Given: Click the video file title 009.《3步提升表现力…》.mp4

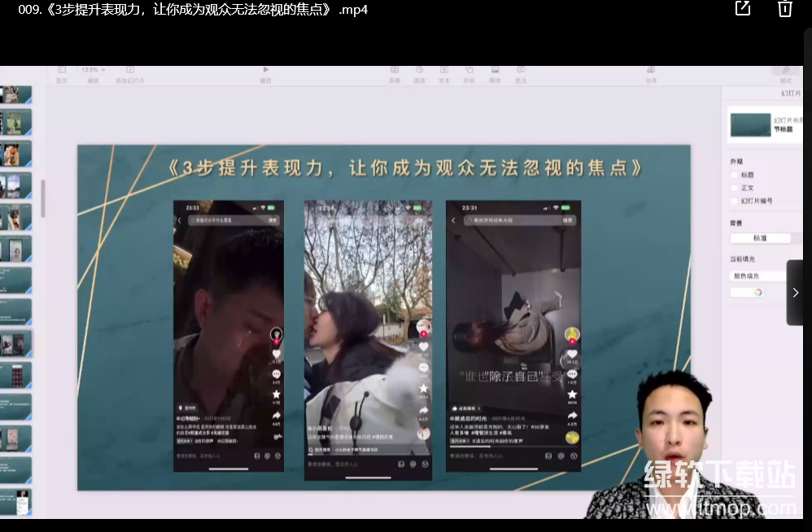Looking at the screenshot, I should pyautogui.click(x=193, y=9).
